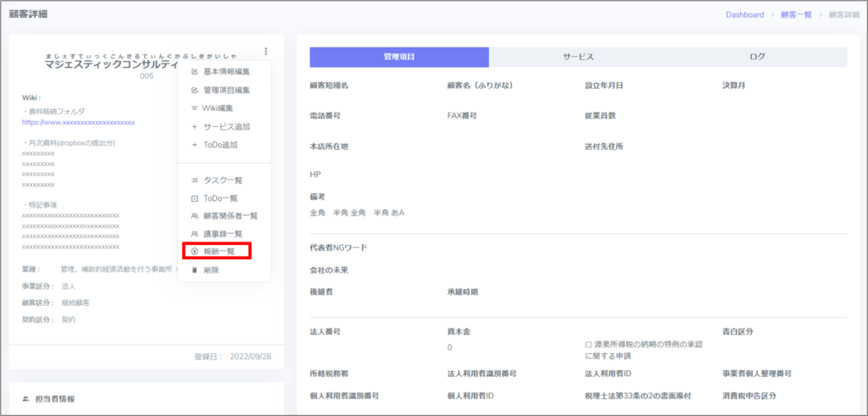Click the plus icon beside ToDo追加
868x416 pixels.
(195, 145)
